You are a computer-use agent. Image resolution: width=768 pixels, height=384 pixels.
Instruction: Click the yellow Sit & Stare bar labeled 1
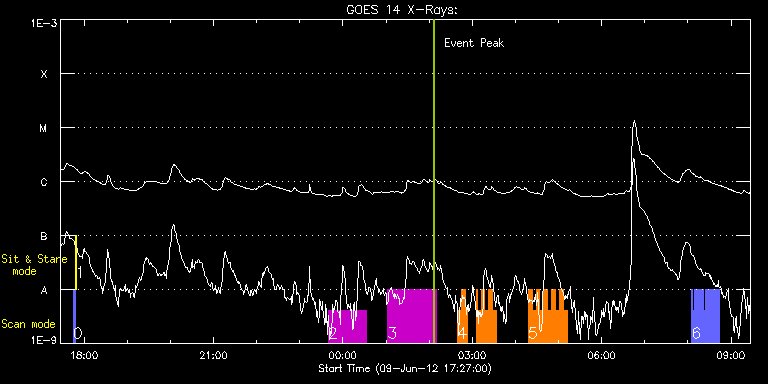(x=75, y=263)
